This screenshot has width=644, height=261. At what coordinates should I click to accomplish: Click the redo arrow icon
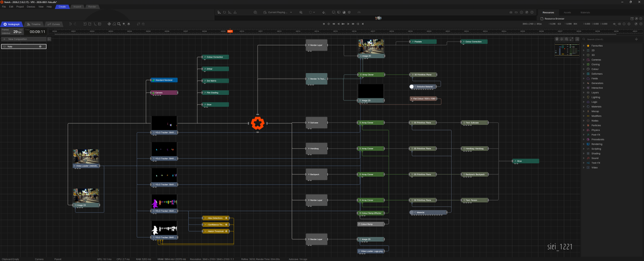76,24
